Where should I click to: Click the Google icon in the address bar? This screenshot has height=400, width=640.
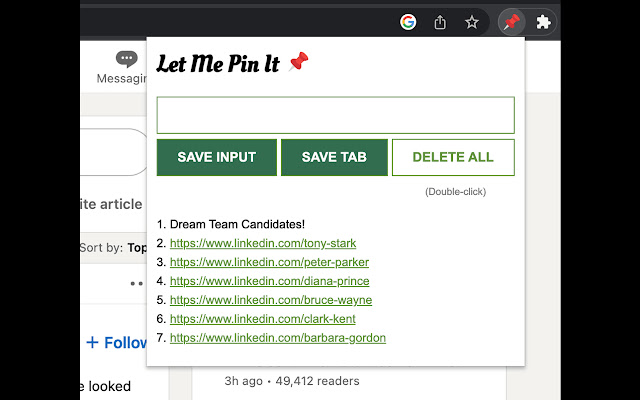click(408, 22)
